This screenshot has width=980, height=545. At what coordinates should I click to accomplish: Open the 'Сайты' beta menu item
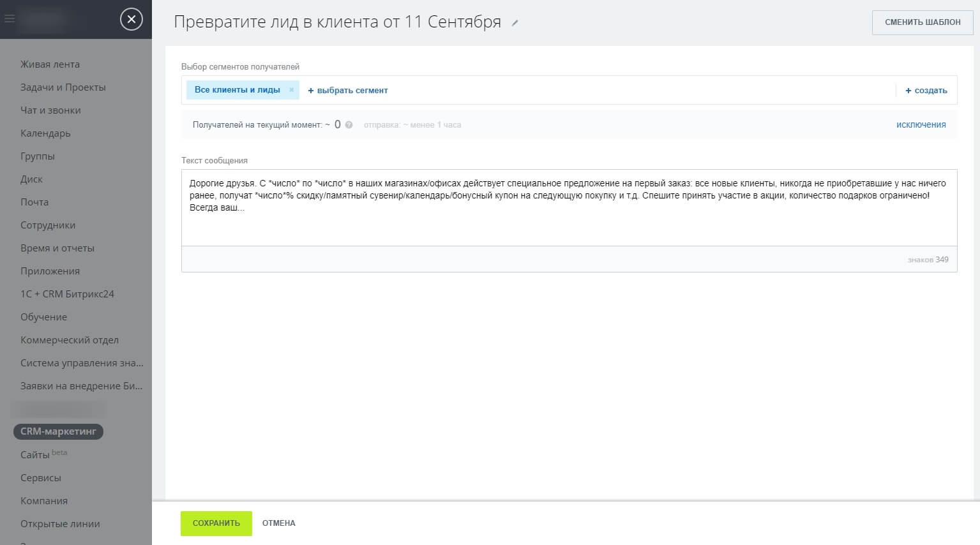(35, 455)
